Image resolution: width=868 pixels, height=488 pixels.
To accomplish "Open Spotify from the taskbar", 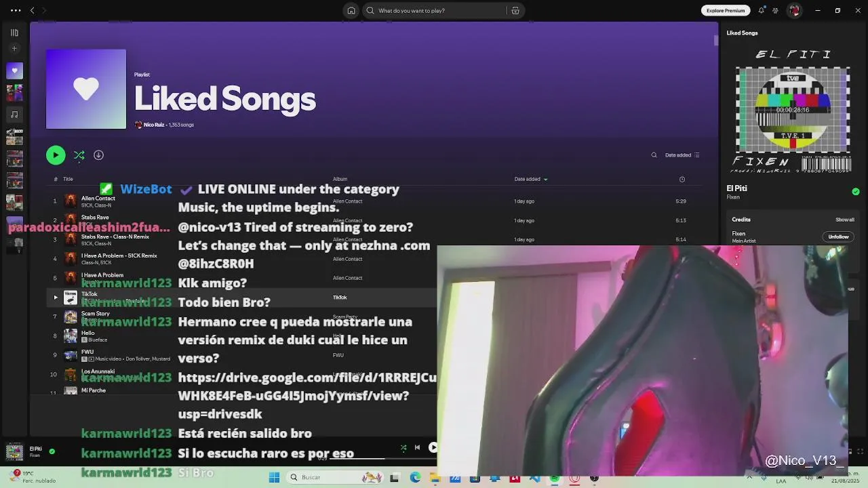I will click(555, 478).
